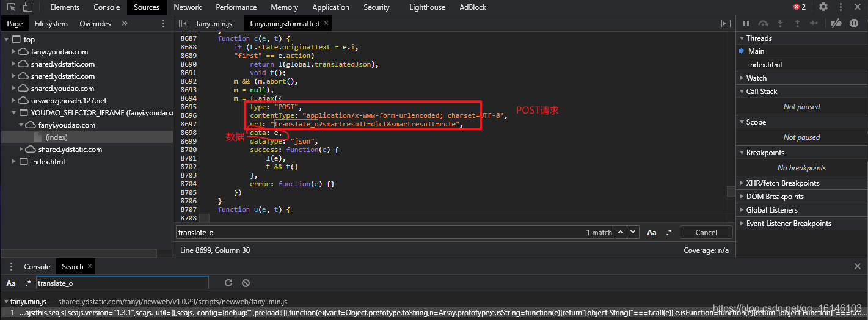Close the bottom drawer panel
The image size is (868, 320).
(857, 266)
